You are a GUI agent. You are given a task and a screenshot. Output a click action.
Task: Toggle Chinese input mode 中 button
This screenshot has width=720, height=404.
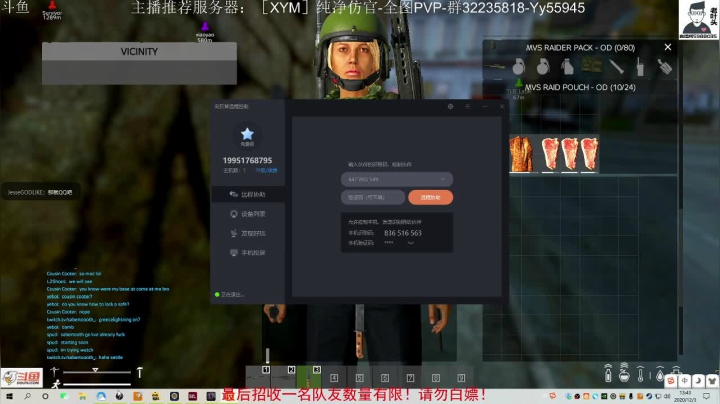pos(685,381)
